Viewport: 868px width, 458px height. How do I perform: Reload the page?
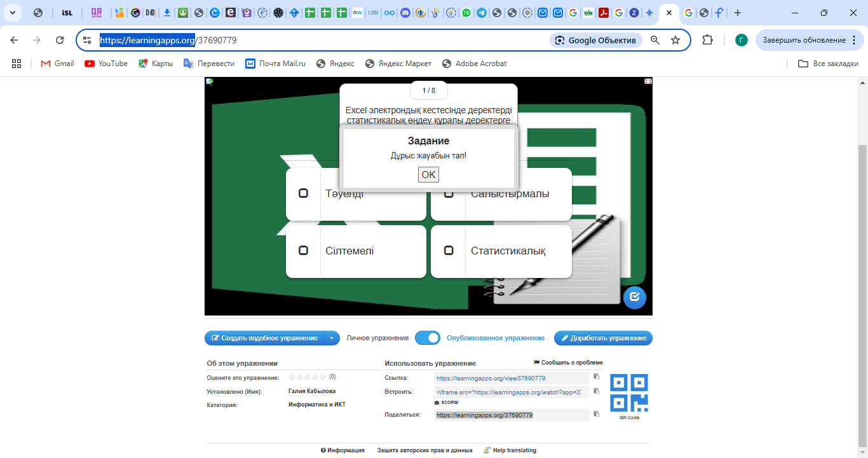[60, 40]
